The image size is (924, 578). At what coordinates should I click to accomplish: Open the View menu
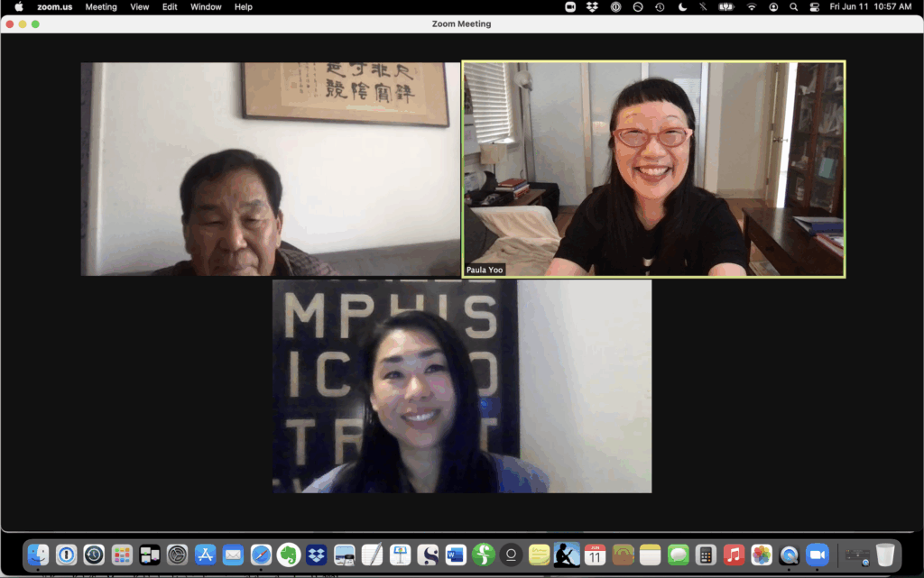point(140,6)
